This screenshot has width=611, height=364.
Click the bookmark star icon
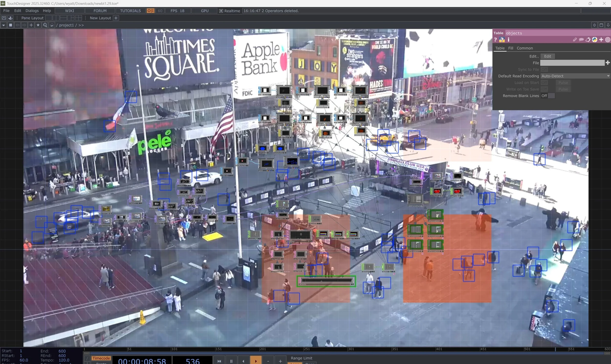[38, 25]
